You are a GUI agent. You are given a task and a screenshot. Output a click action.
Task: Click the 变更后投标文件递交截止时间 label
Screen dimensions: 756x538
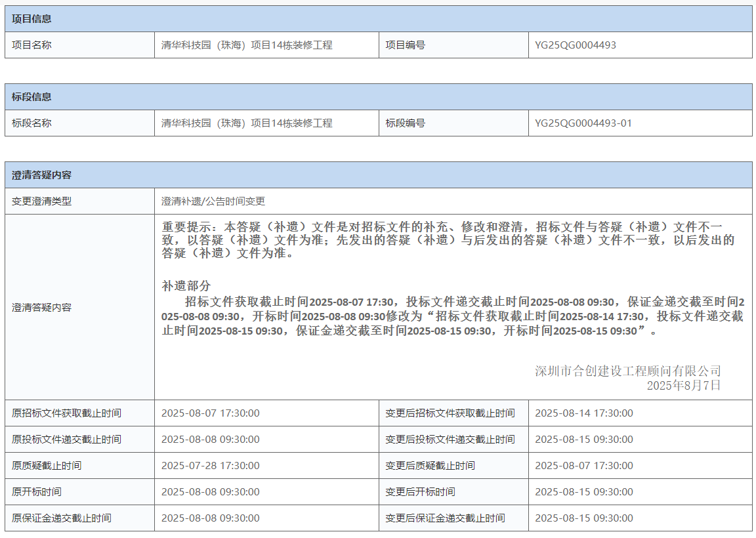[450, 439]
